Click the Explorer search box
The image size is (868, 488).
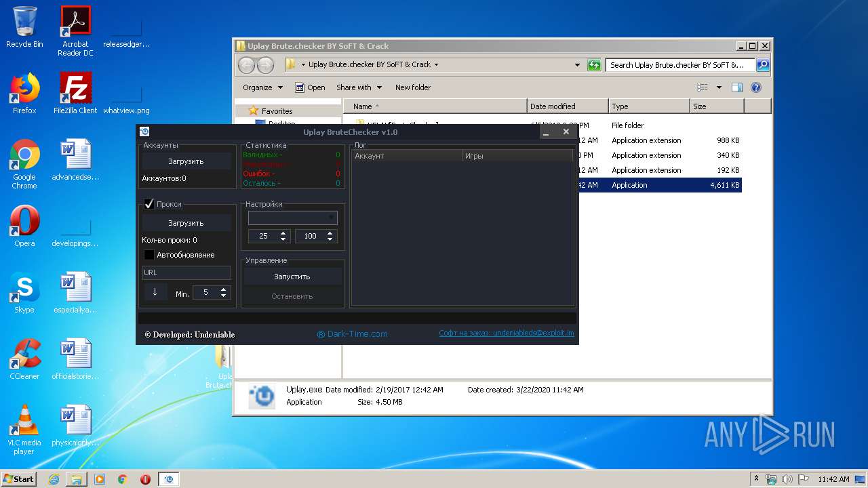(680, 65)
